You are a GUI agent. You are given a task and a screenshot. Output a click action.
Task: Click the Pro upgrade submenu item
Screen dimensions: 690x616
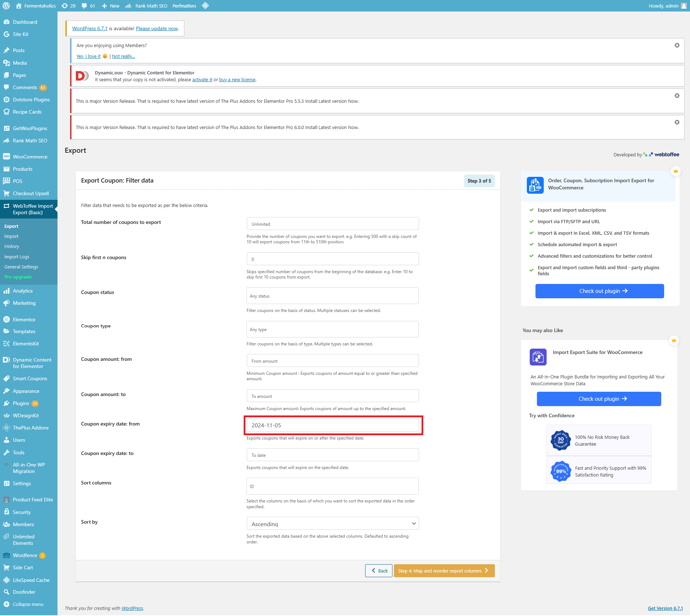tap(18, 277)
